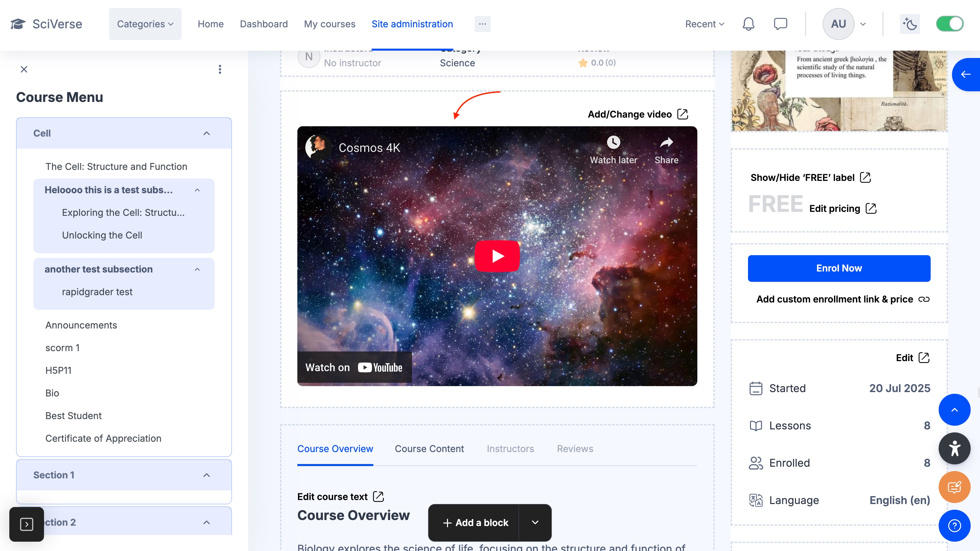Switch to Course Content tab
The width and height of the screenshot is (980, 551).
429,449
